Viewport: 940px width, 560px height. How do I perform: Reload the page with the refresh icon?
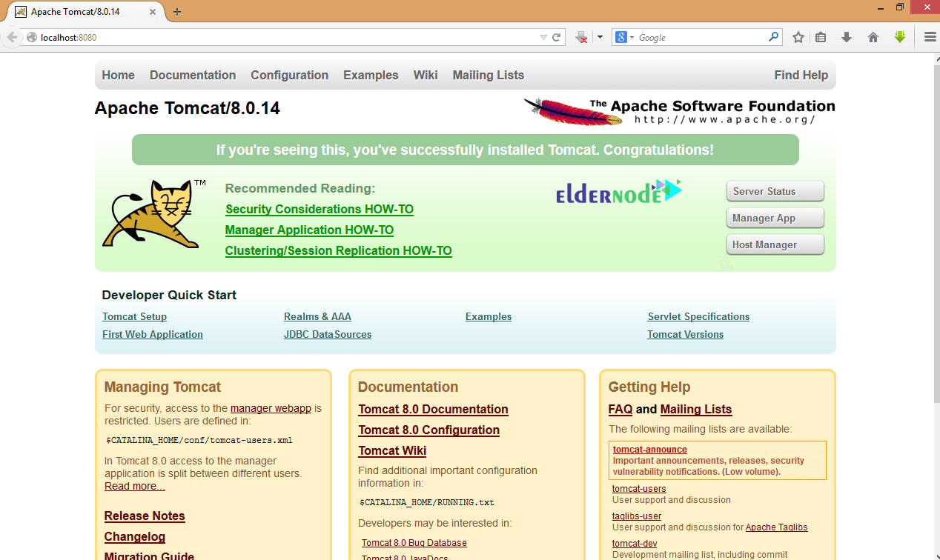click(557, 37)
